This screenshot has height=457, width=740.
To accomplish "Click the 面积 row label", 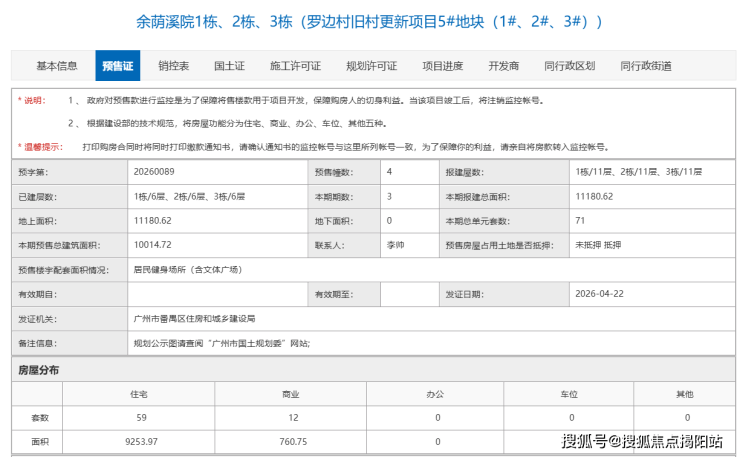I will point(40,442).
